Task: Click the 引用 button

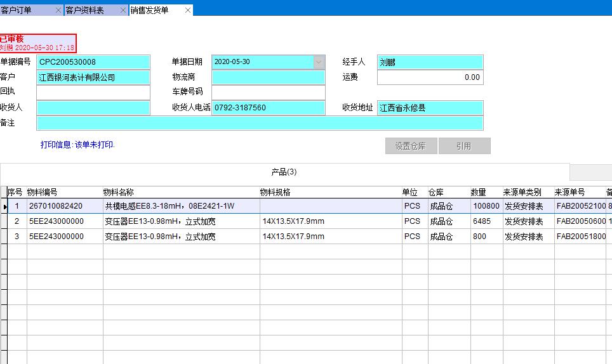Action: point(463,146)
